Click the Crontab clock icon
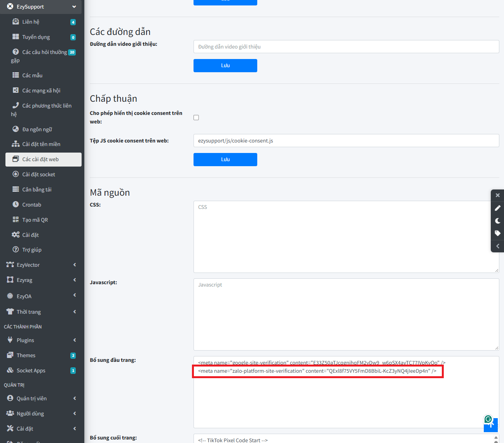This screenshot has height=443, width=504. coord(16,204)
